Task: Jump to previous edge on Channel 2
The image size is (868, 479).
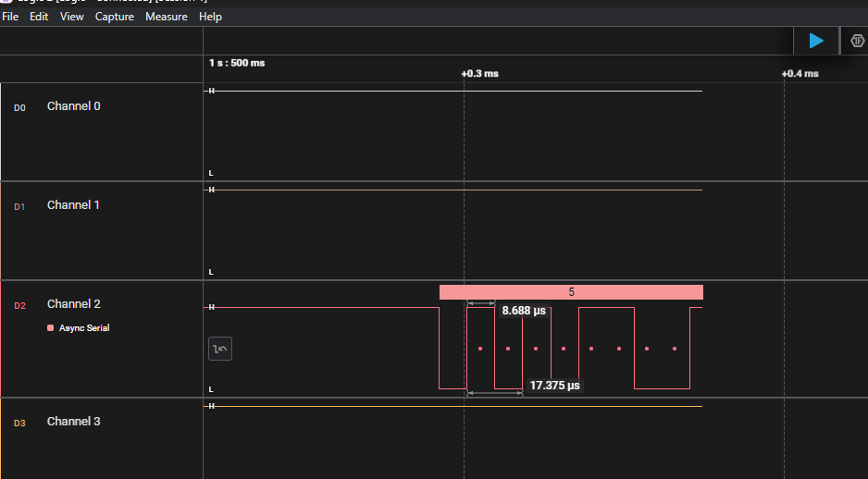Action: coord(220,349)
